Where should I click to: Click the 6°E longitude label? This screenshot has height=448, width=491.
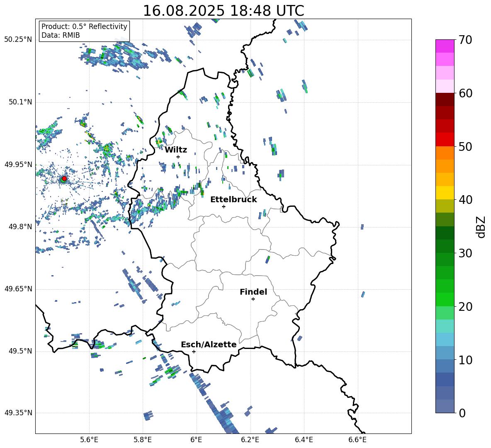pos(196,440)
